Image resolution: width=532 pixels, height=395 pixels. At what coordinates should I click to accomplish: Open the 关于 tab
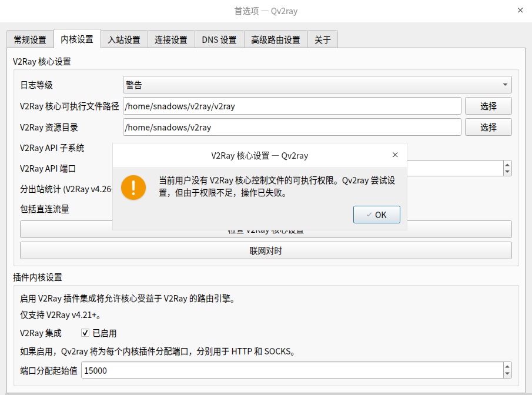pos(322,40)
